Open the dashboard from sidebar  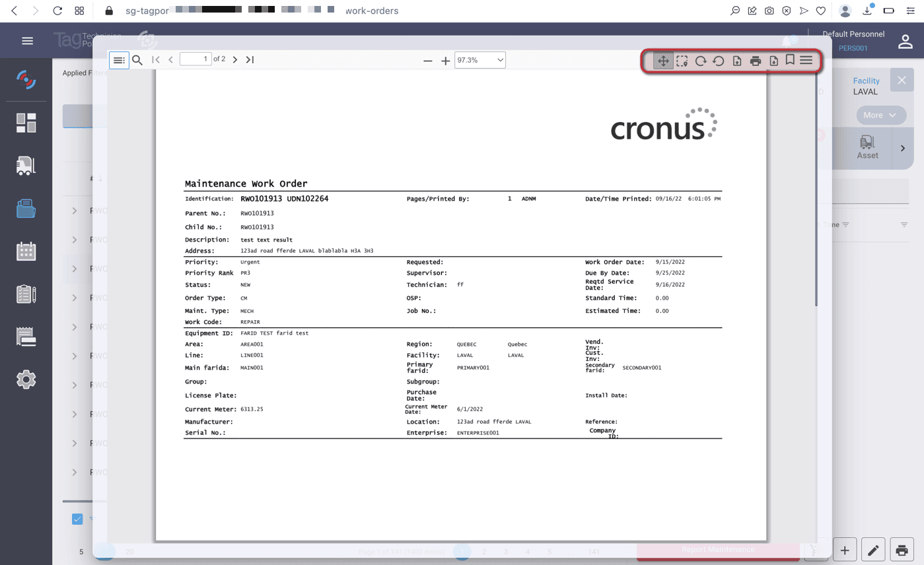click(x=26, y=123)
